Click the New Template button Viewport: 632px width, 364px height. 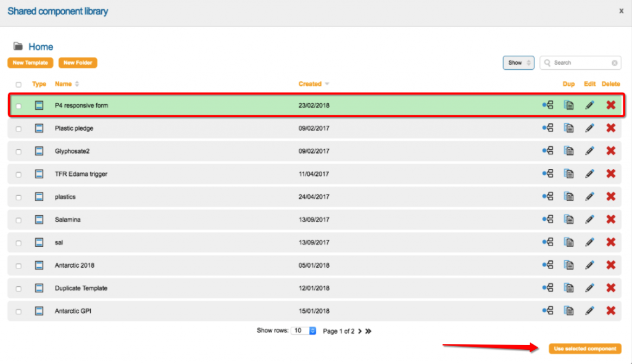[30, 63]
